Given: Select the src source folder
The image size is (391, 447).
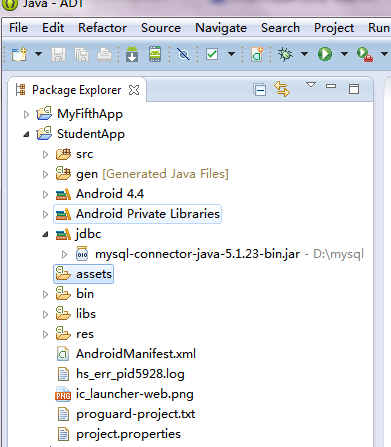Looking at the screenshot, I should point(75,154).
